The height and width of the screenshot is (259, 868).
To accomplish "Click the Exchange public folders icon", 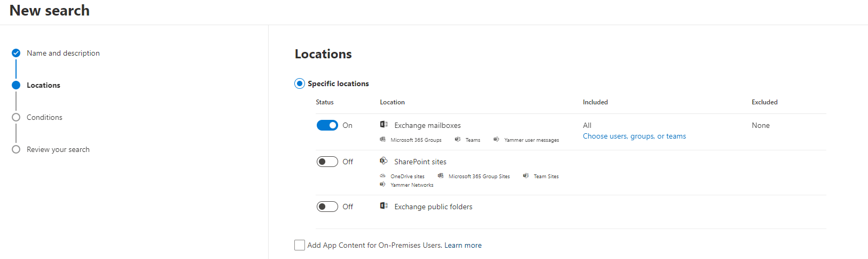I will point(384,205).
